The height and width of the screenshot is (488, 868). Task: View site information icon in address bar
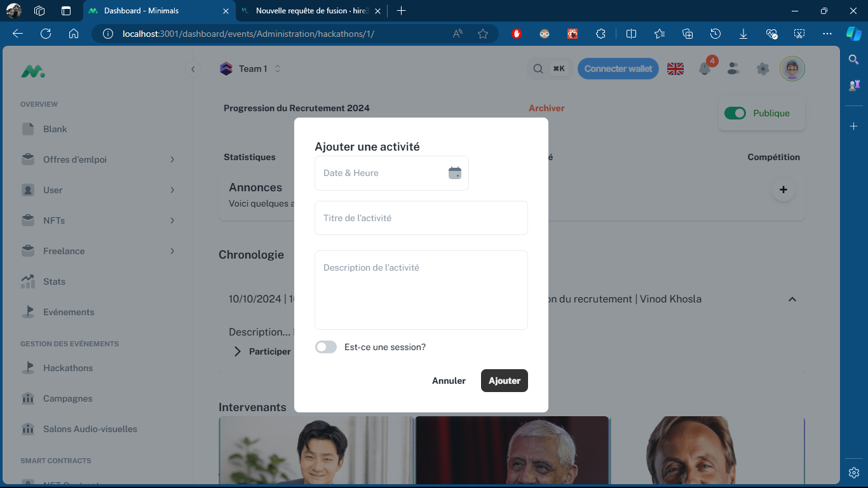[108, 34]
